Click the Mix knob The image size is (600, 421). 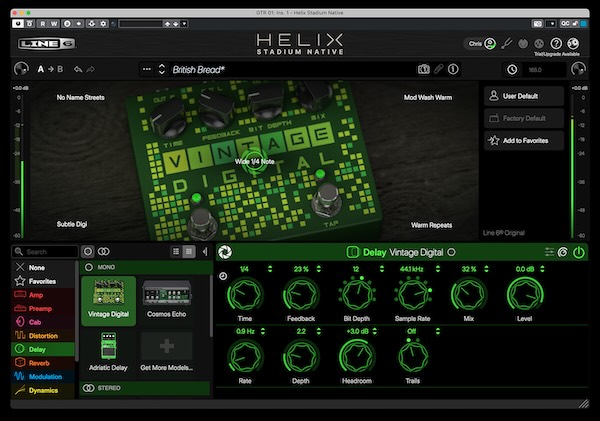tap(468, 295)
